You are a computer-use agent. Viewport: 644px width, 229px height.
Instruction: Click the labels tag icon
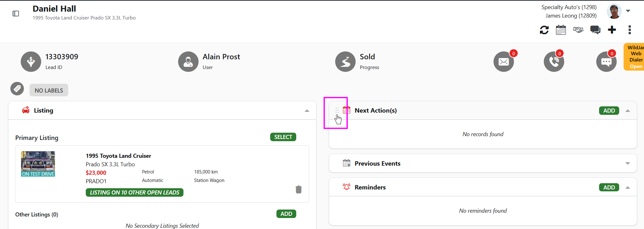pyautogui.click(x=17, y=89)
